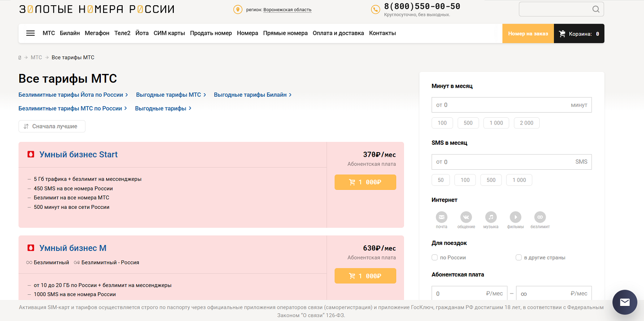Open Прямые номера menu item
Screen dimensions: 644x321
(286, 33)
